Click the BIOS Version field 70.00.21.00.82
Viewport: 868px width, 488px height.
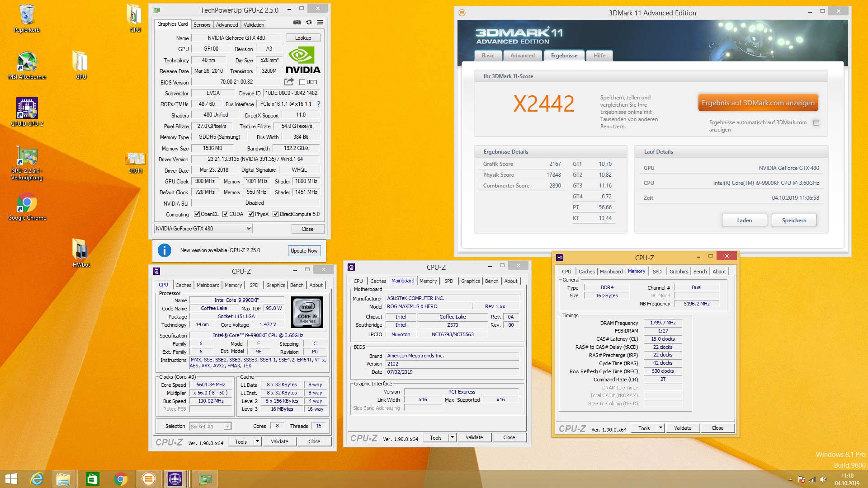click(236, 82)
